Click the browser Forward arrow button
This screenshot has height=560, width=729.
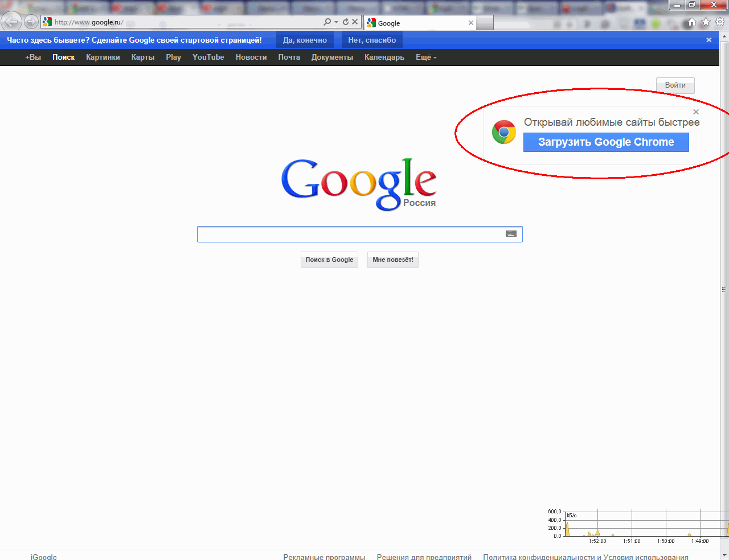[x=31, y=22]
